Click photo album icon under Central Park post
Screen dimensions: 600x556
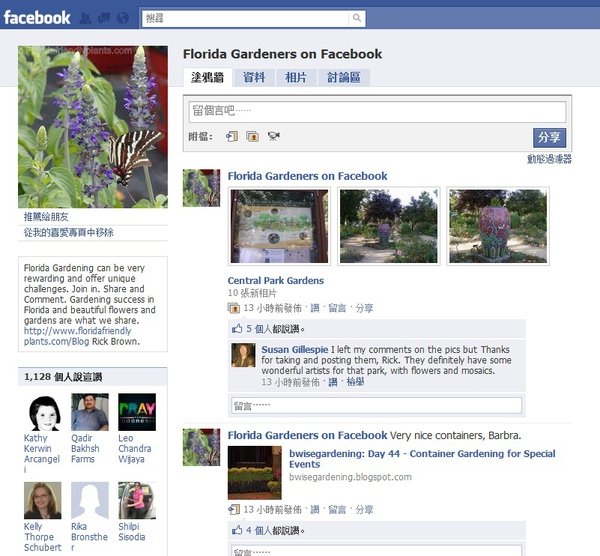click(x=233, y=308)
